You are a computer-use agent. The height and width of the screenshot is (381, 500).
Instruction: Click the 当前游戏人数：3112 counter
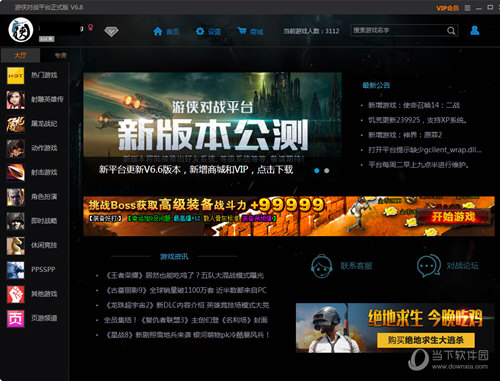[x=311, y=31]
